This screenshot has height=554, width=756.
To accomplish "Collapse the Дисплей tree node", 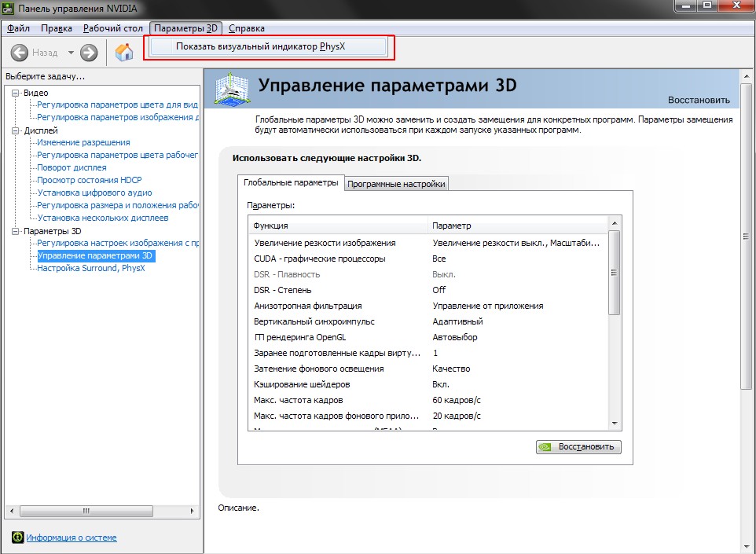I will tap(16, 130).
